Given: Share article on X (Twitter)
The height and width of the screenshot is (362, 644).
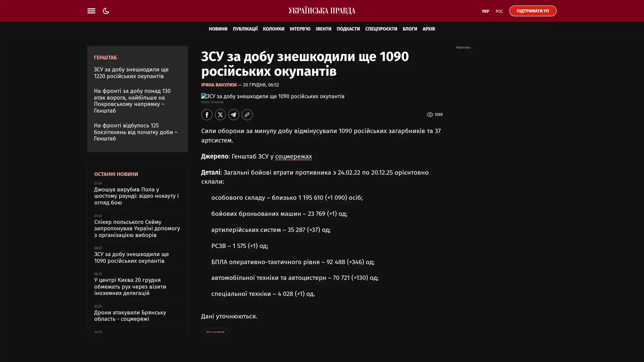Looking at the screenshot, I should coord(220,115).
